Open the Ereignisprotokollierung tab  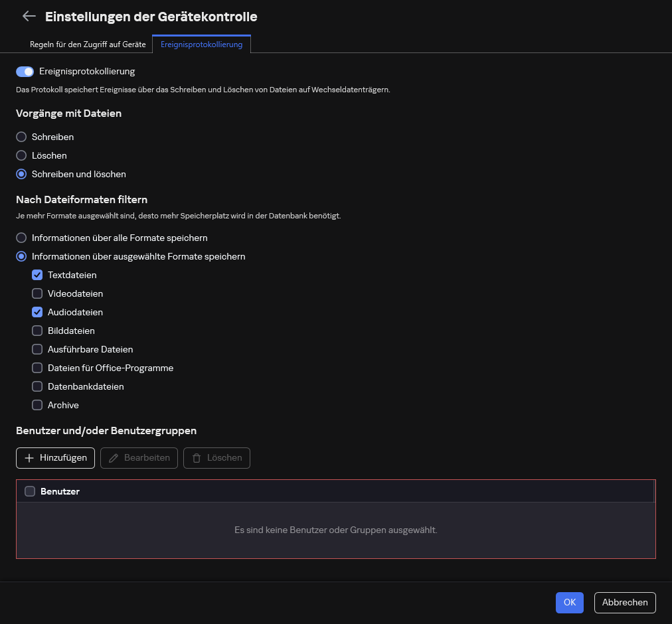point(201,44)
